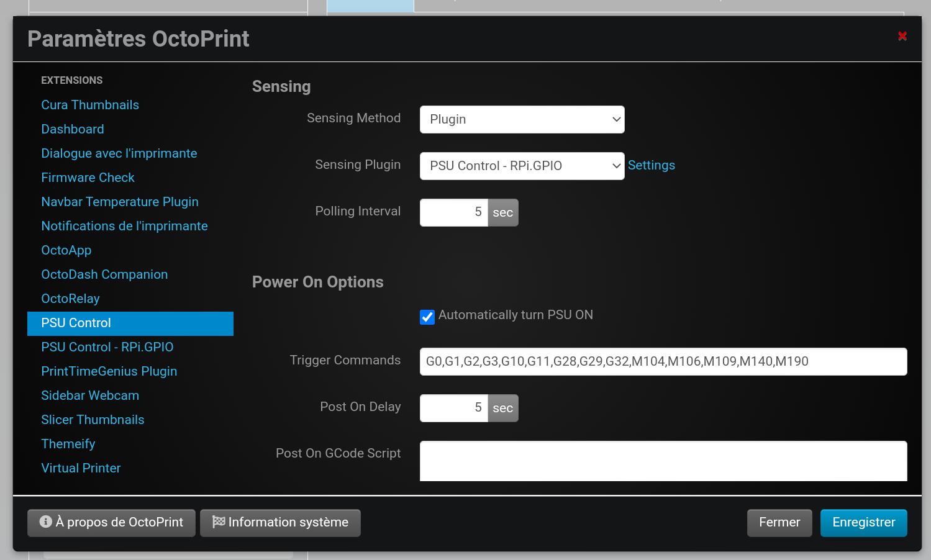Expand the Sensing Method dropdown
The image size is (931, 560).
click(x=522, y=119)
